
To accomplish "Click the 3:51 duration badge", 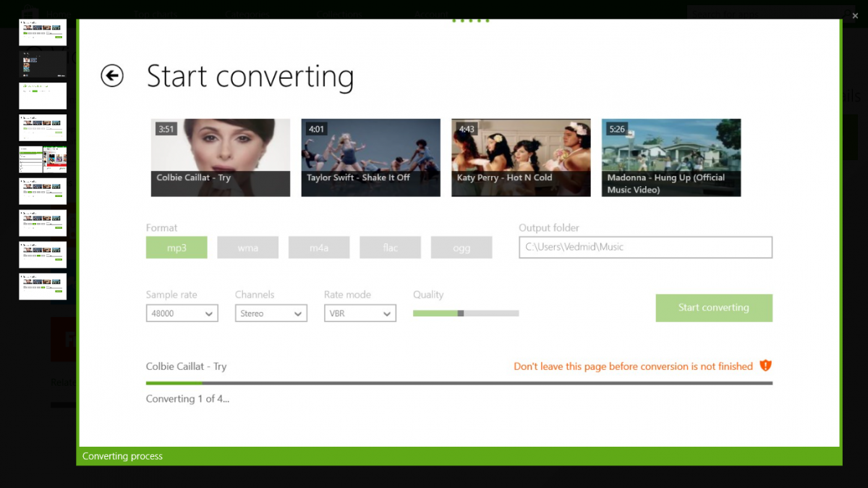I will tap(166, 129).
